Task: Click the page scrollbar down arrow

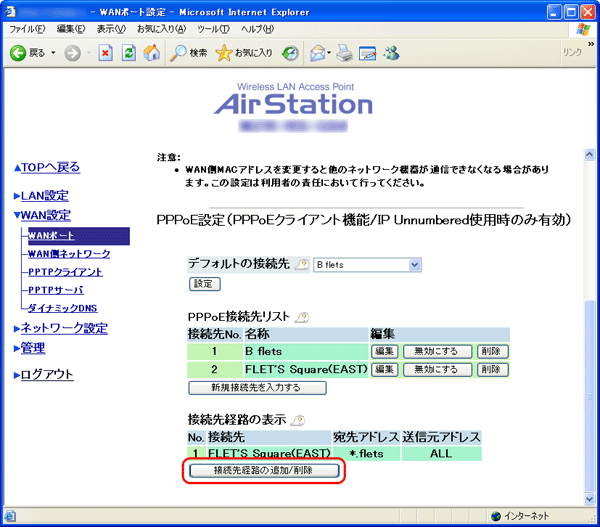Action: pos(590,499)
